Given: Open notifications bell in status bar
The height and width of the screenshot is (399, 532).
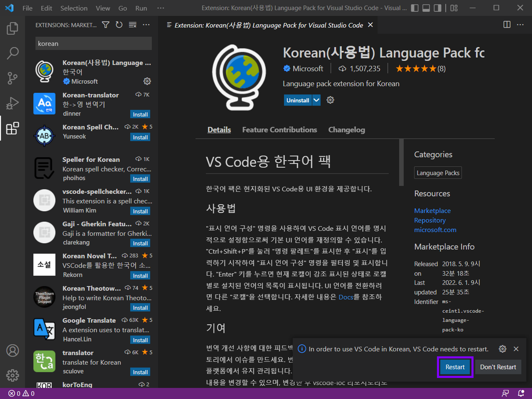Looking at the screenshot, I should (521, 393).
